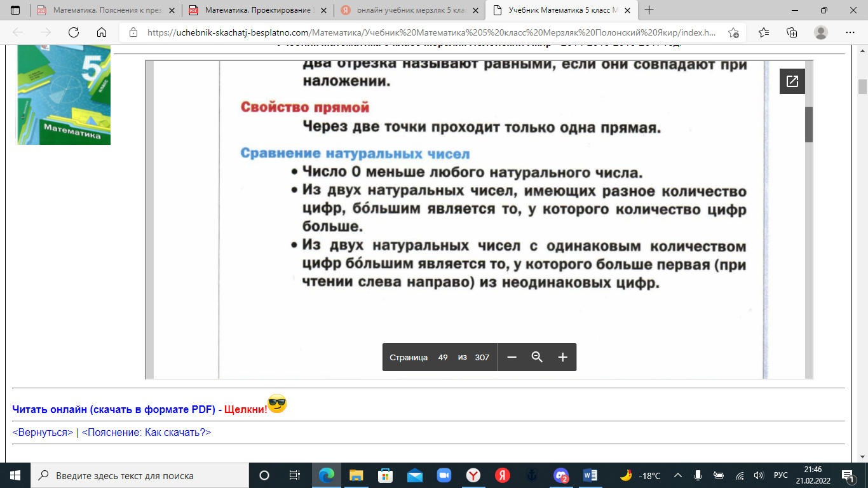Switch to 'онлайн учебник мерзляк 5 клас' tab
Viewport: 868px width, 488px height.
point(409,10)
